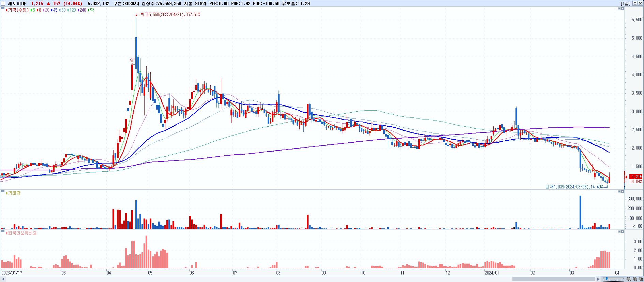Select the 5-day moving average legend
Viewport: 644px width, 282px height.
[x=32, y=10]
